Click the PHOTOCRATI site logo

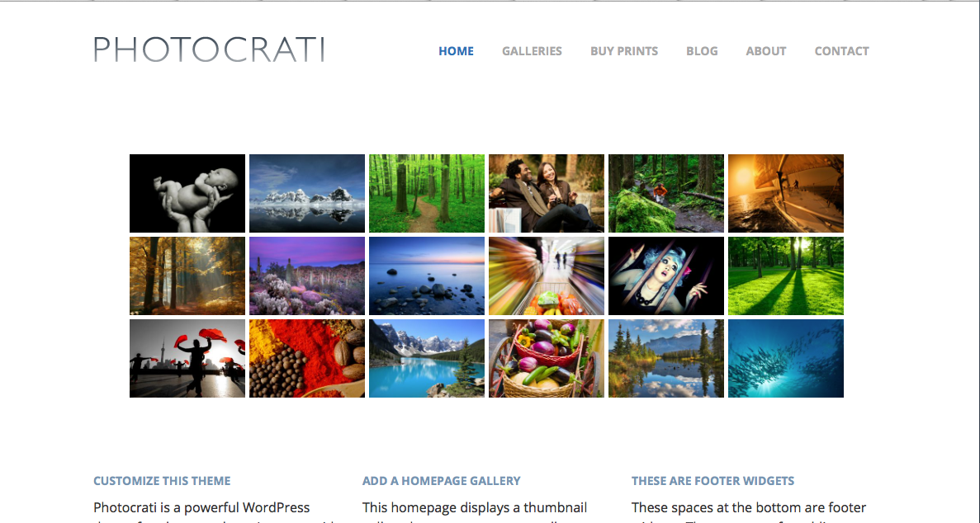click(210, 49)
